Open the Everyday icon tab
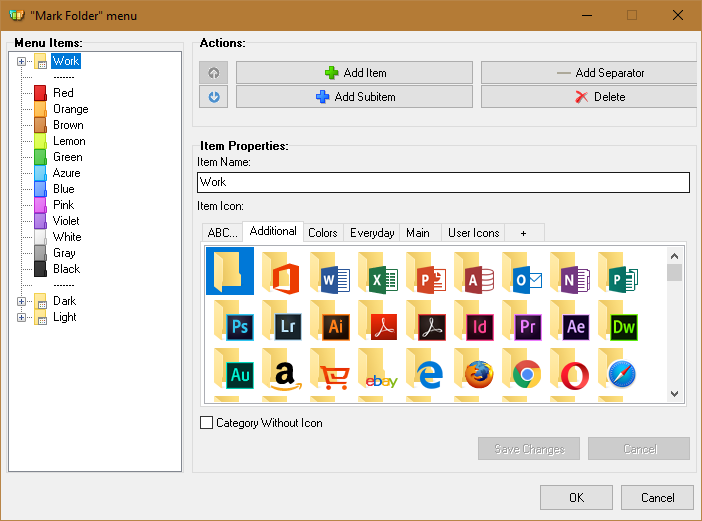This screenshot has height=521, width=702. [372, 233]
